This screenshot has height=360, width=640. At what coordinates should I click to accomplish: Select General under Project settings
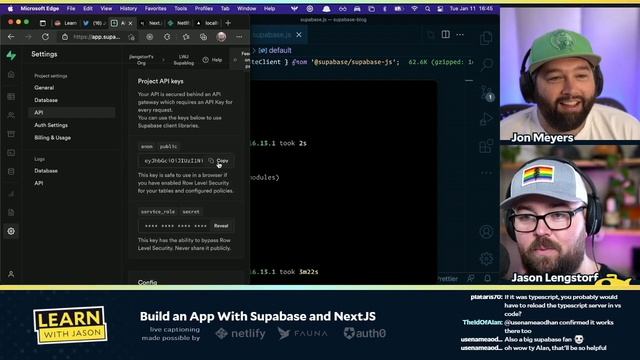(x=44, y=88)
